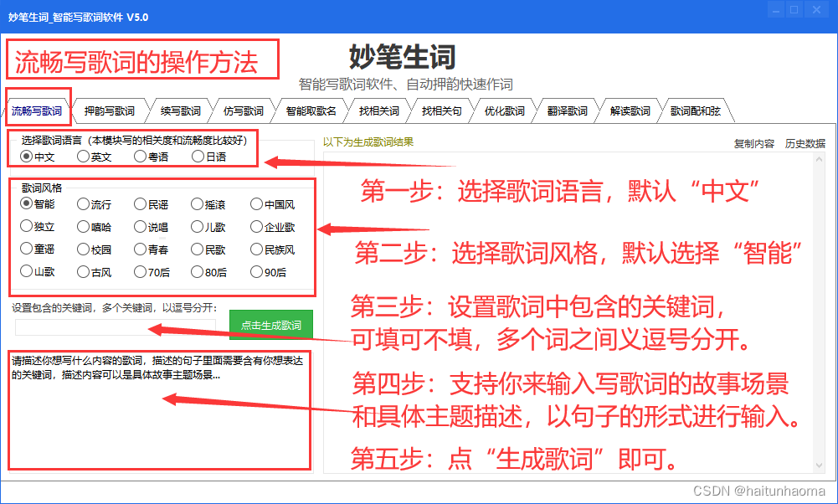The height and width of the screenshot is (504, 838).
Task: Minimize the 妙笔生词 window
Action: pyautogui.click(x=776, y=9)
